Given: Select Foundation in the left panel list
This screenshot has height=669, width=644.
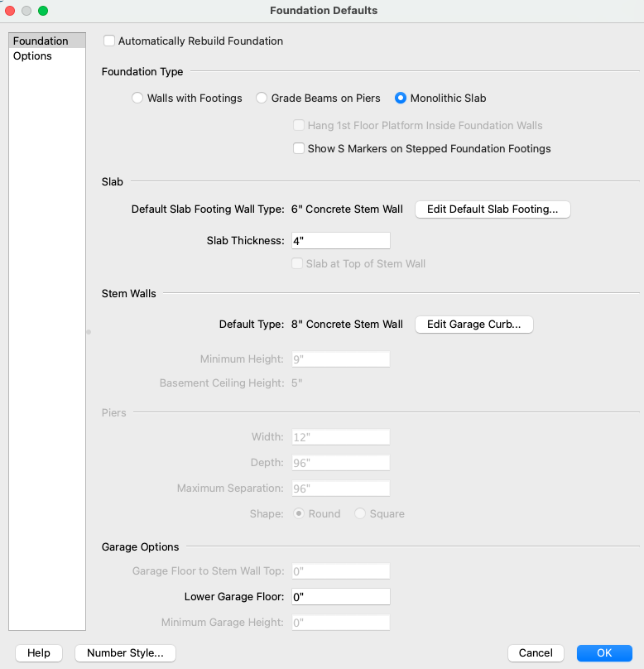Looking at the screenshot, I should pyautogui.click(x=41, y=41).
